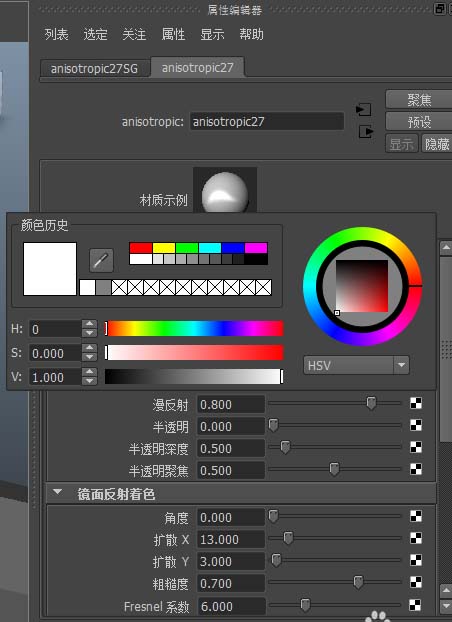Click the scrollbar up arrow
Screen dimensions: 452x622
tap(446, 248)
